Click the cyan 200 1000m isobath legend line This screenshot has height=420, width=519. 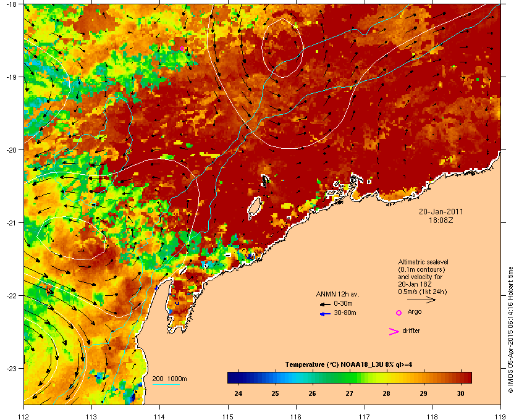pyautogui.click(x=166, y=385)
